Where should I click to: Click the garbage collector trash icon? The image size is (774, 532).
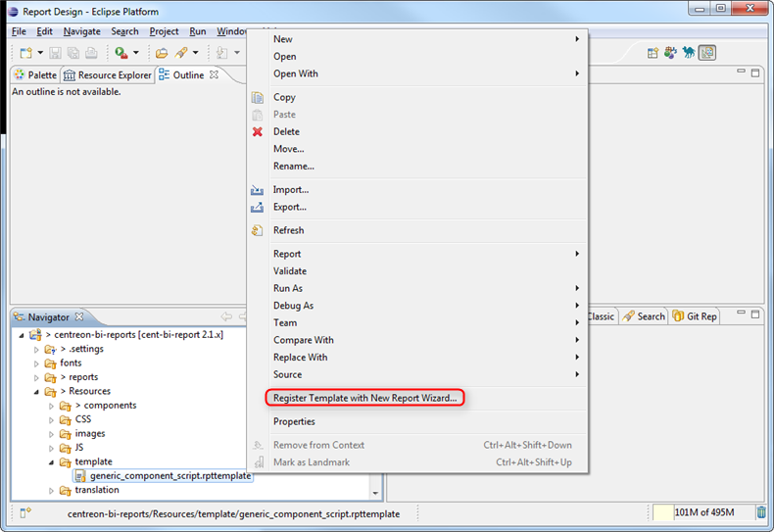click(761, 512)
